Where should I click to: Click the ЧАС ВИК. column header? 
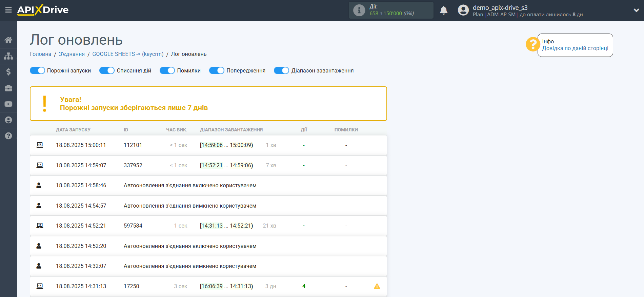point(177,130)
